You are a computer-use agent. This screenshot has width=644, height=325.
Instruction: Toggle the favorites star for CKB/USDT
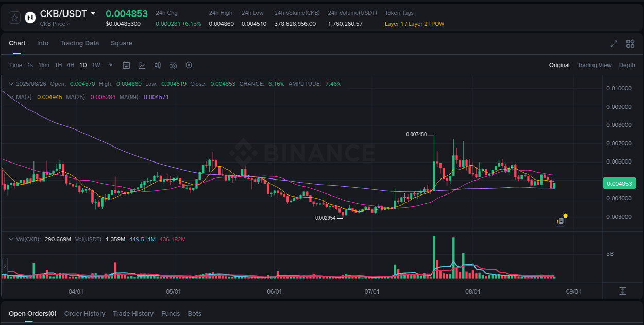tap(14, 17)
